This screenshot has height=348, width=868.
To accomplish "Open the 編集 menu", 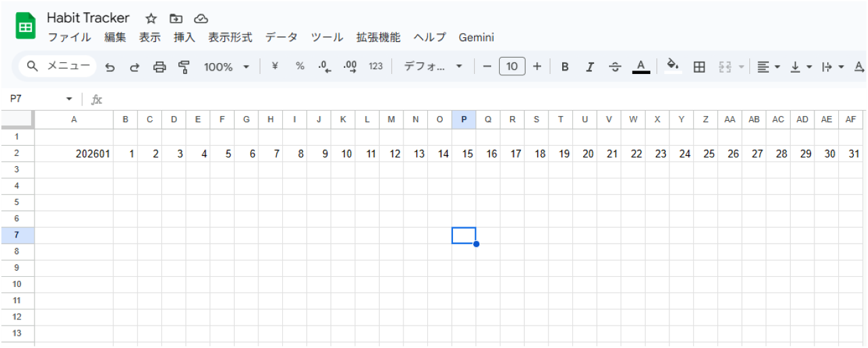I will pyautogui.click(x=115, y=38).
